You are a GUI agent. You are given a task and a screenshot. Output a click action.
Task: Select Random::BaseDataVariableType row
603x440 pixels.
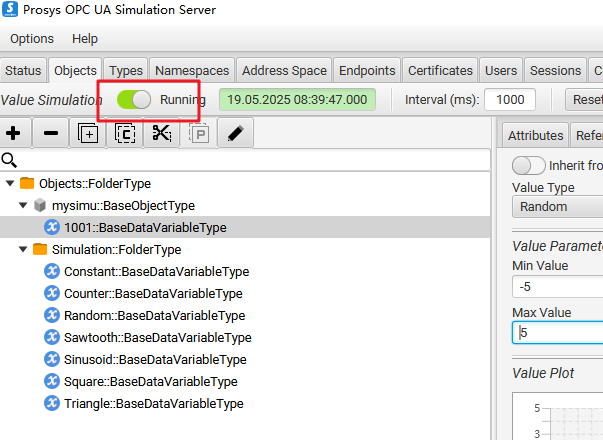(x=245, y=315)
